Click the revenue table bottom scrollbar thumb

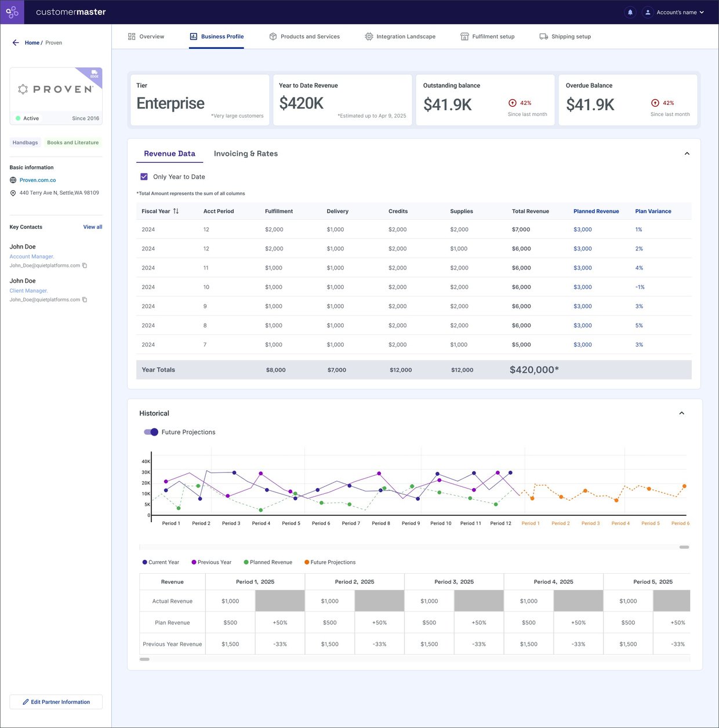tap(144, 659)
